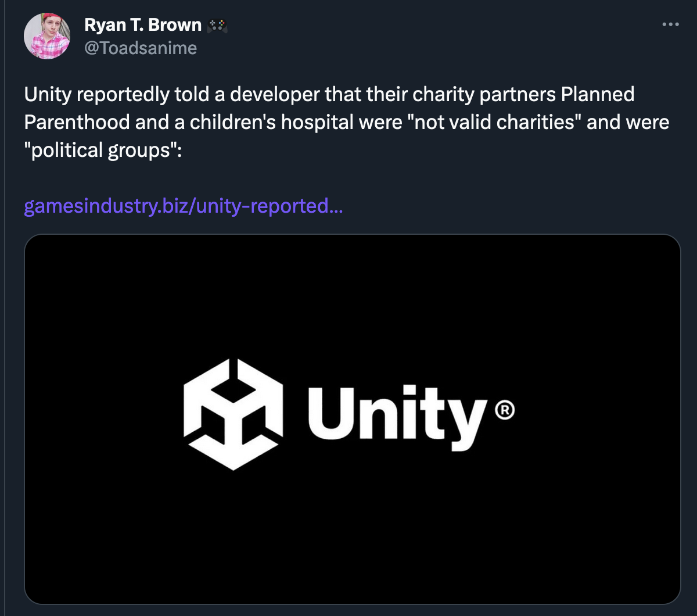This screenshot has width=697, height=616.
Task: Click the quoted phrase "political groups"
Action: pyautogui.click(x=103, y=151)
